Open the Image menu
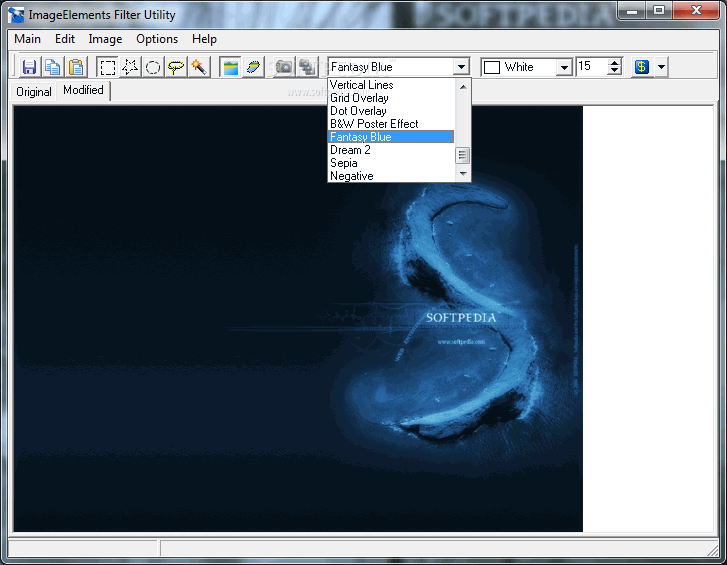Image resolution: width=727 pixels, height=565 pixels. point(105,39)
